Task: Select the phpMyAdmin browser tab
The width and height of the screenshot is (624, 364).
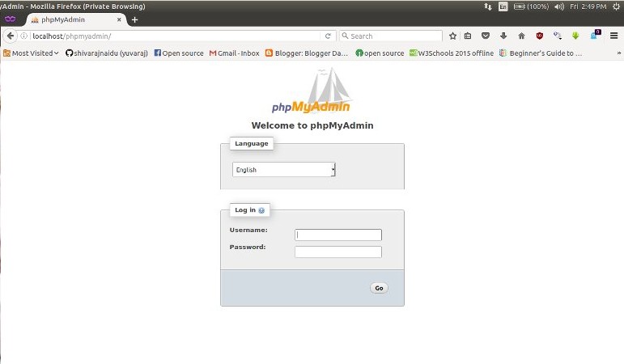Action: pos(76,19)
